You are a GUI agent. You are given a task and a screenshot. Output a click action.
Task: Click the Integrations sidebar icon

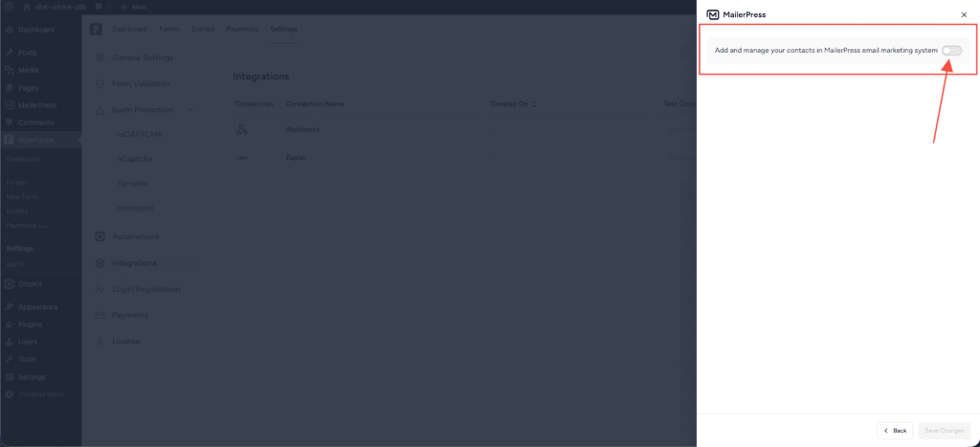click(100, 262)
